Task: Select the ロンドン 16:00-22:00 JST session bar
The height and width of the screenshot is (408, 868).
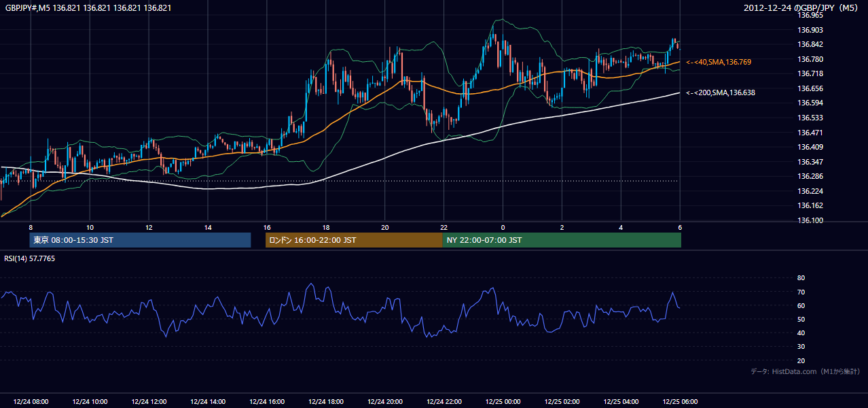Action: pyautogui.click(x=353, y=240)
